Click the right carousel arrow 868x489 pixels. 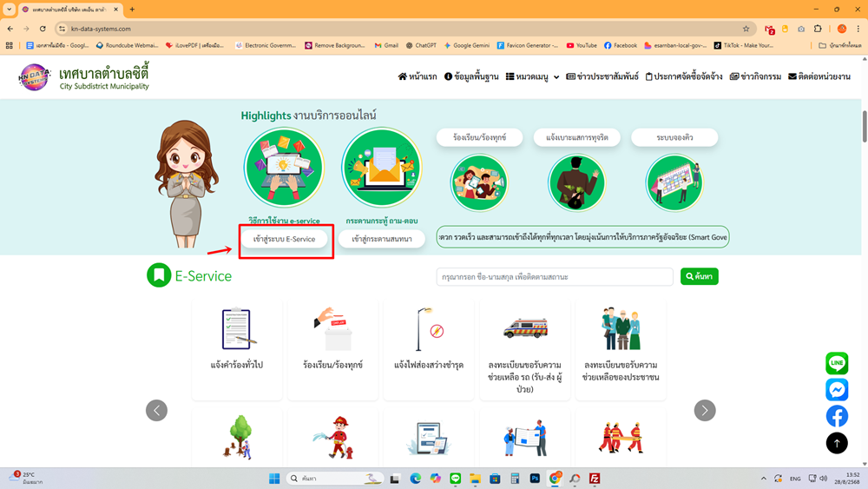[705, 410]
